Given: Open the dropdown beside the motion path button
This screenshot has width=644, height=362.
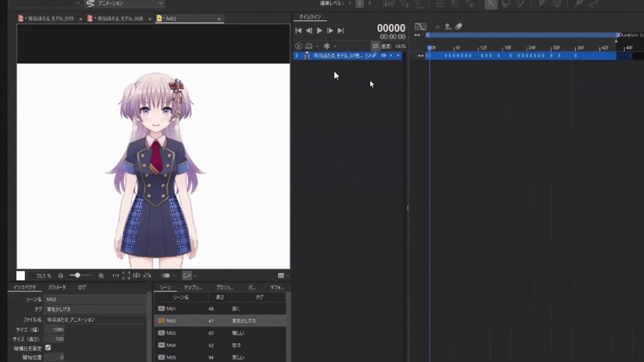Looking at the screenshot, I should coord(195,276).
